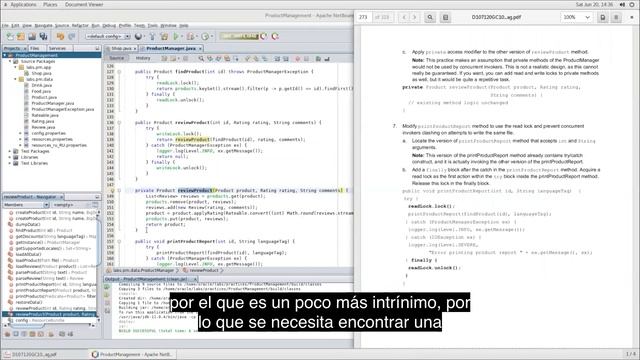Click the Profile Project icon

pos(205,36)
